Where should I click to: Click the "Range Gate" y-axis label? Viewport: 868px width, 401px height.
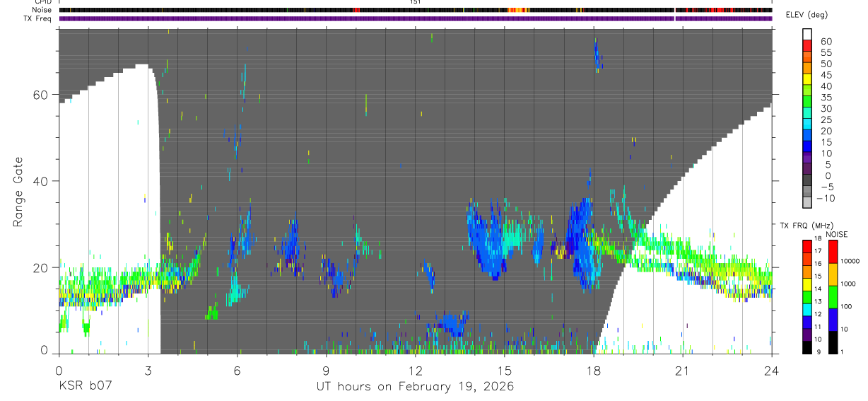(x=18, y=192)
